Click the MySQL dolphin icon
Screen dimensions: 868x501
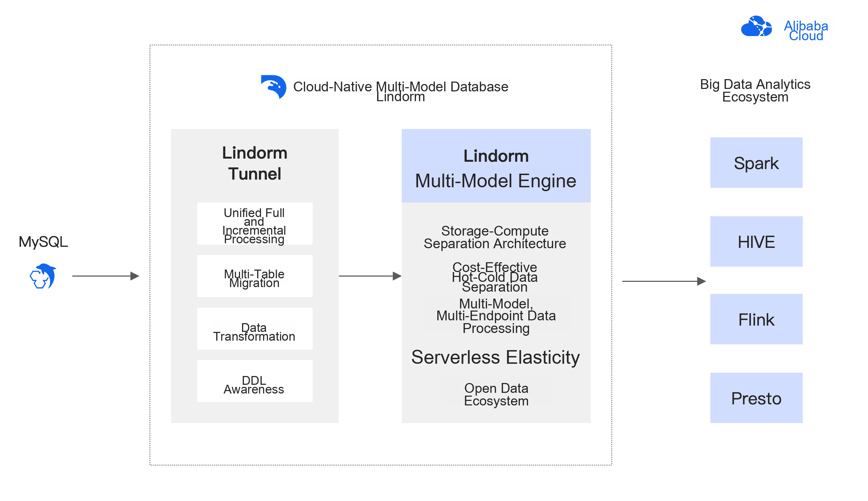pos(43,276)
